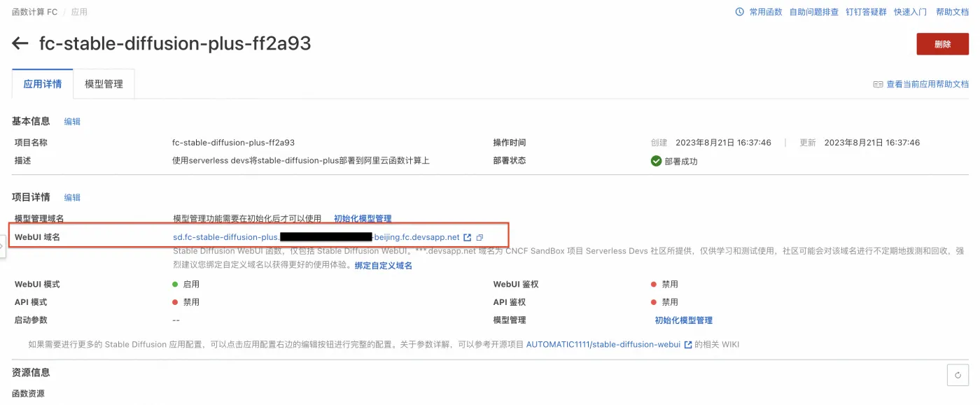Click the WebUI 域名 label
The height and width of the screenshot is (405, 980).
coord(37,238)
